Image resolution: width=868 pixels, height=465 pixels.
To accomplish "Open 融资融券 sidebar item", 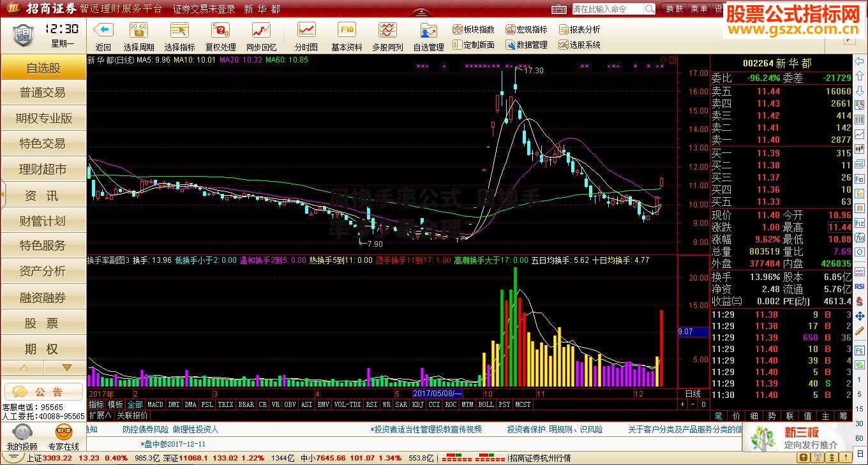I will pyautogui.click(x=43, y=297).
